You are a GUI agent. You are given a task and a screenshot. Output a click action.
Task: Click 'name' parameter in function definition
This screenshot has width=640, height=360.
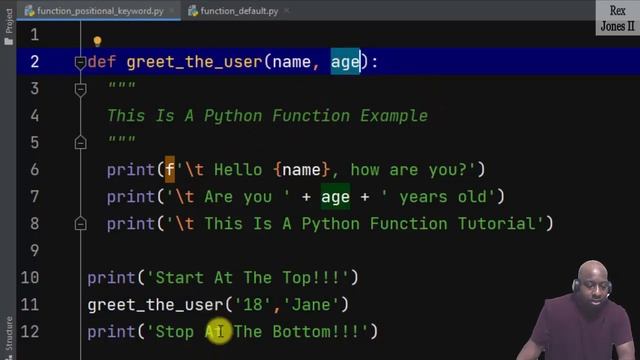pos(292,62)
